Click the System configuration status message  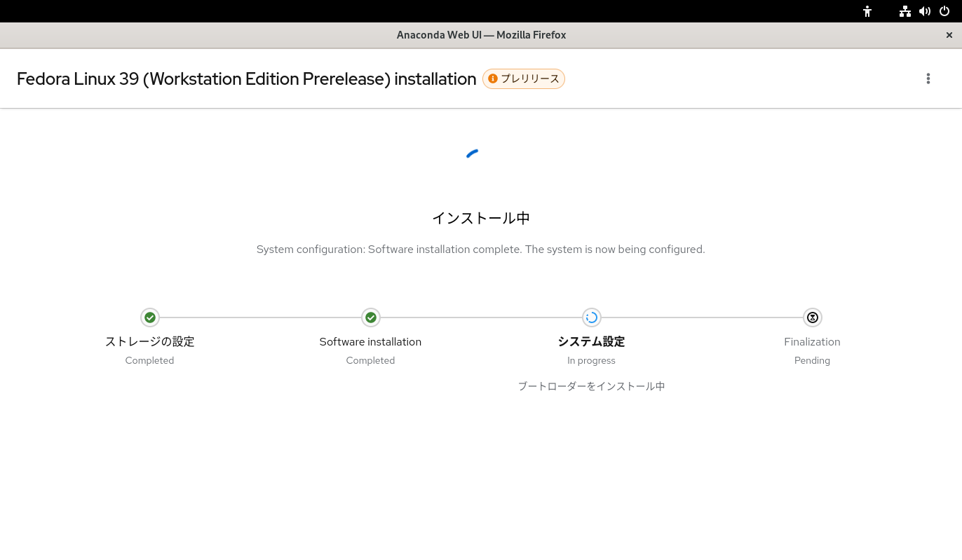tap(481, 250)
